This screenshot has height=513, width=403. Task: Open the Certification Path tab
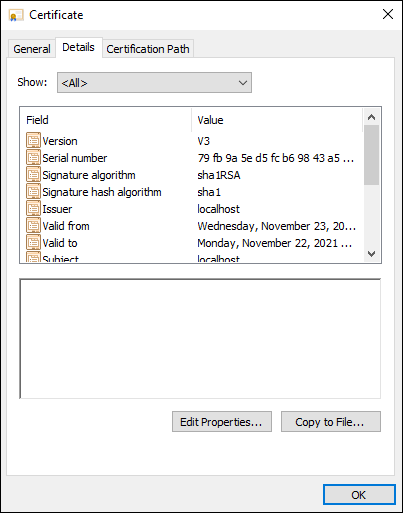[x=148, y=49]
